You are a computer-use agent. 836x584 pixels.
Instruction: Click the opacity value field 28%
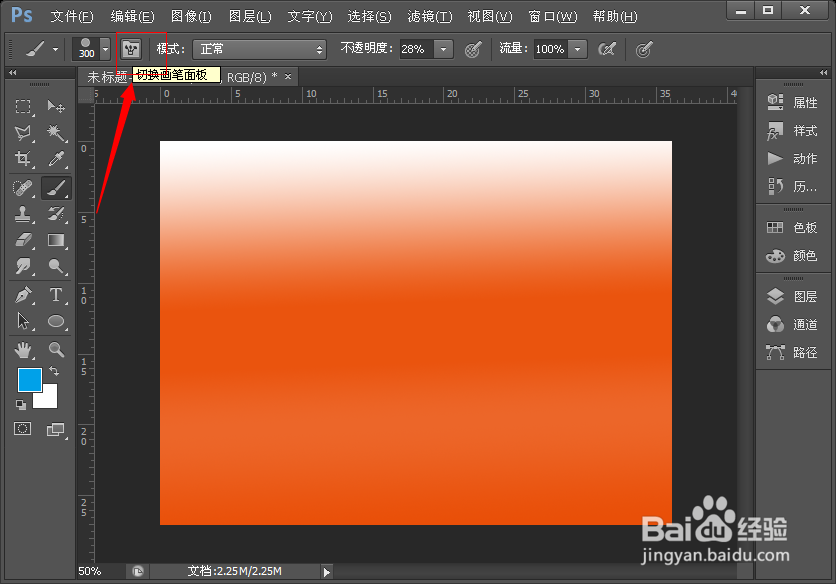pos(417,50)
